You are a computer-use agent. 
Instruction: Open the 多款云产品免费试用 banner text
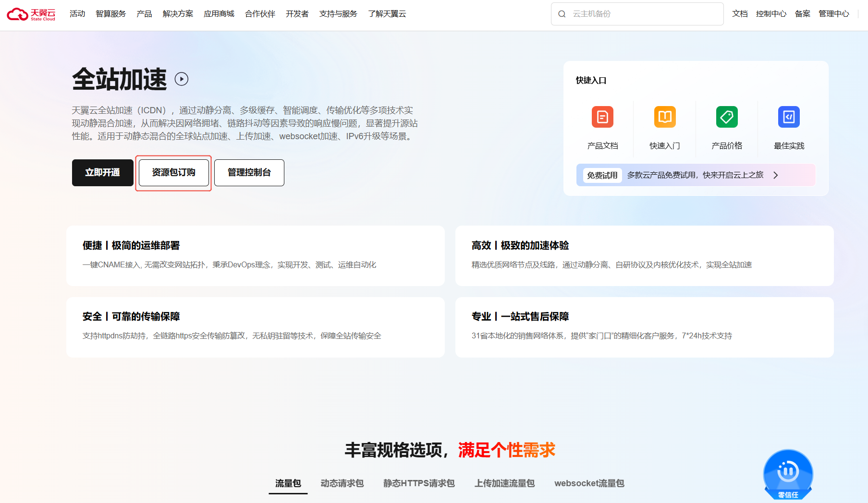pos(695,175)
